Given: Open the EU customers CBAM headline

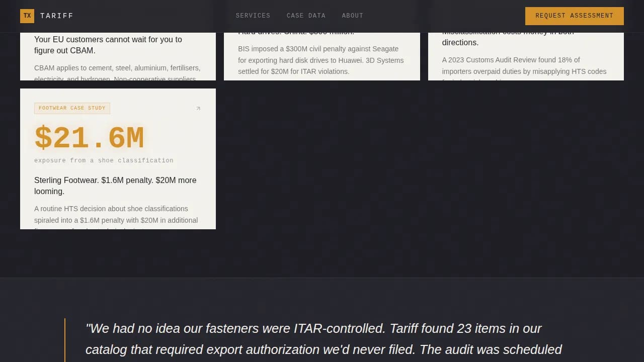Looking at the screenshot, I should (108, 45).
